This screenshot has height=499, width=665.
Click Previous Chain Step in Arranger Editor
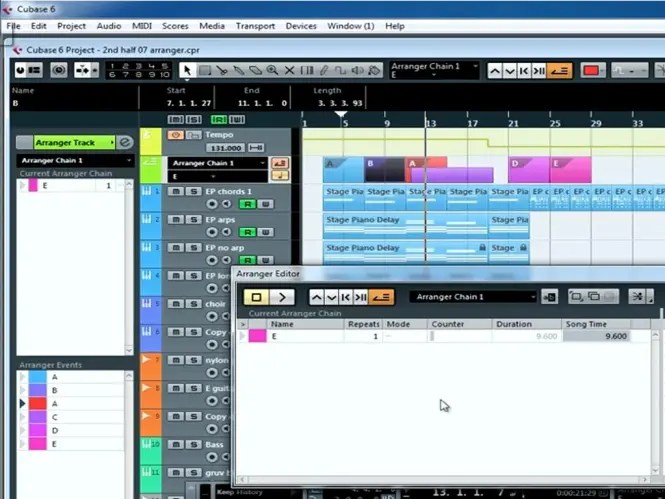click(316, 297)
